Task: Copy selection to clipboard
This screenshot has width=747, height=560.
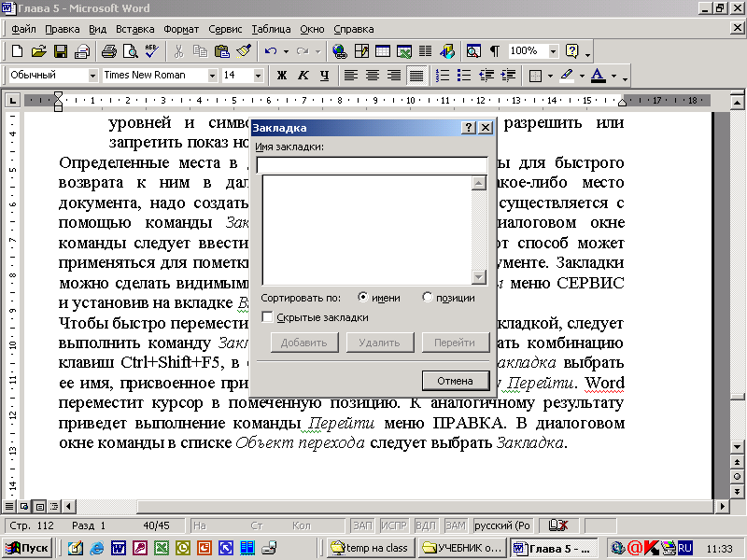Action: (x=200, y=51)
